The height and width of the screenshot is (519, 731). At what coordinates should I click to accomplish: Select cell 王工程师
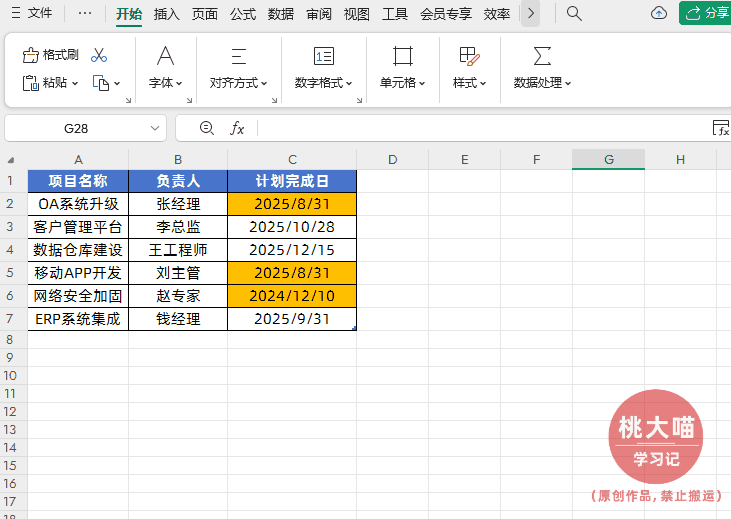click(178, 250)
